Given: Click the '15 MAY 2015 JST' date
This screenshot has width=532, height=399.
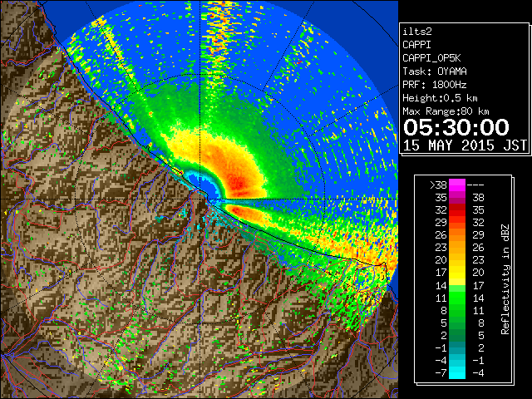Looking at the screenshot, I should pos(465,145).
